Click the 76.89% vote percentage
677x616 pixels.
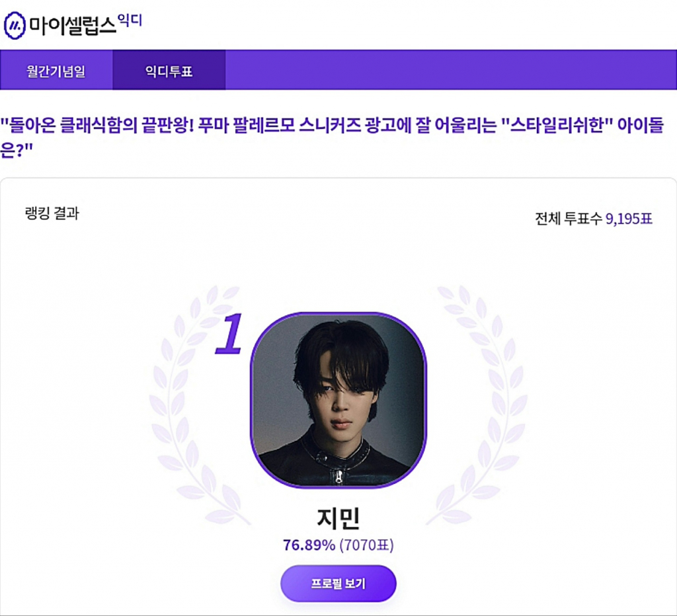(309, 545)
